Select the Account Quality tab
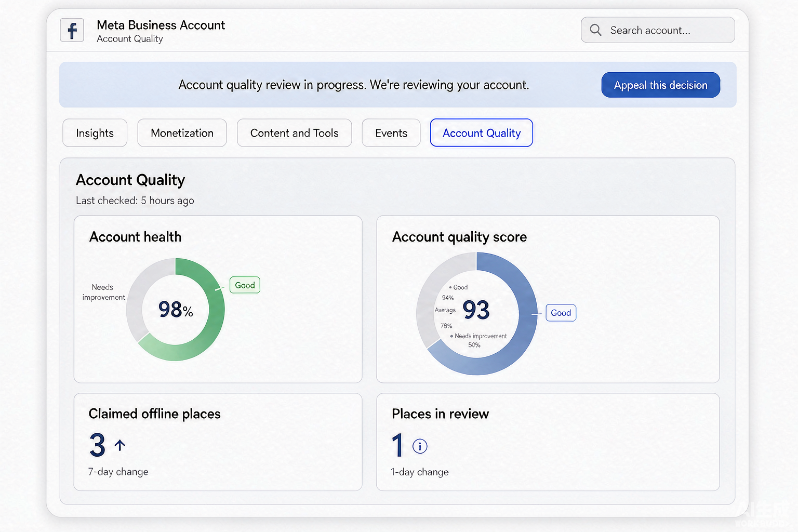Image resolution: width=798 pixels, height=532 pixels. click(x=482, y=133)
